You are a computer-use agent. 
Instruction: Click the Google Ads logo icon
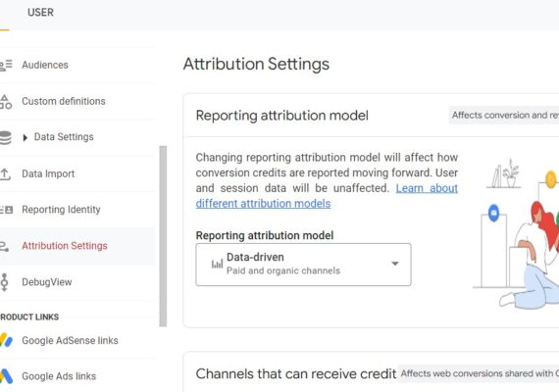(x=6, y=376)
